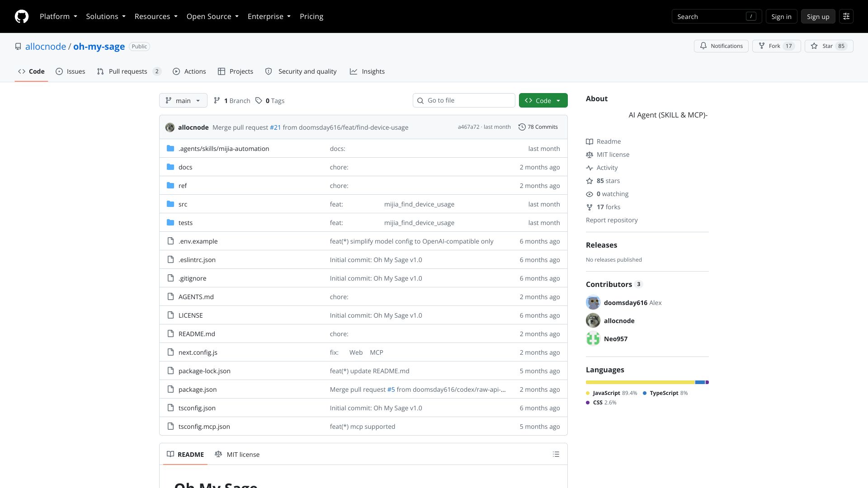Expand the Solutions navigation menu
Image resolution: width=868 pixels, height=488 pixels.
click(x=106, y=17)
